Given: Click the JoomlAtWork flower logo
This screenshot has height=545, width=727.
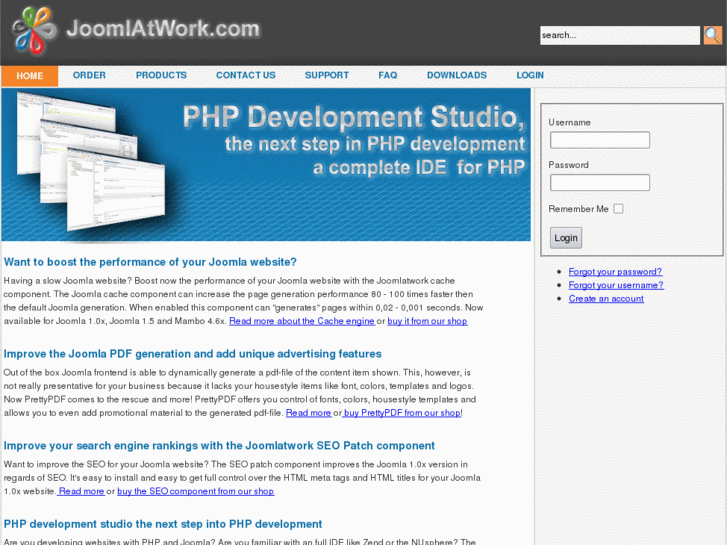Looking at the screenshot, I should [35, 30].
